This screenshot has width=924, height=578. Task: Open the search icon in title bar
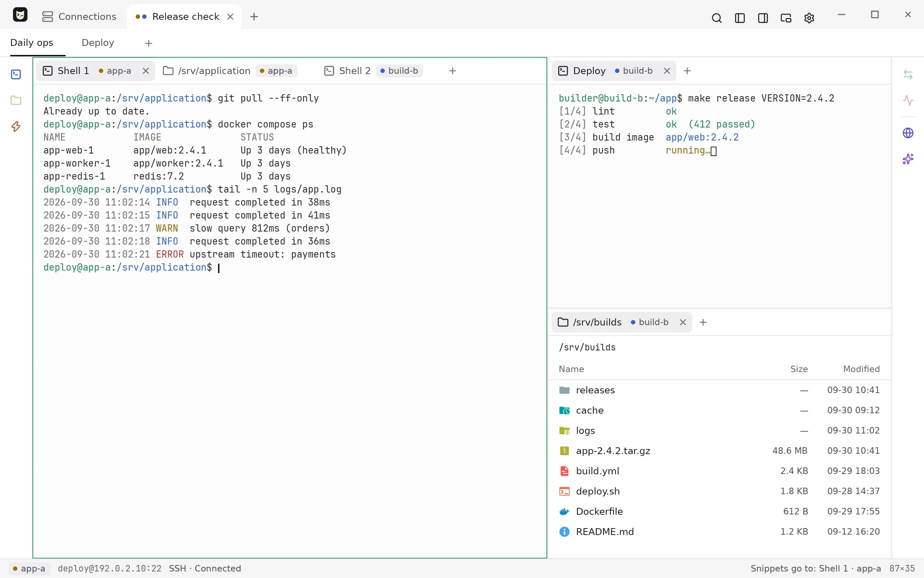click(x=717, y=18)
